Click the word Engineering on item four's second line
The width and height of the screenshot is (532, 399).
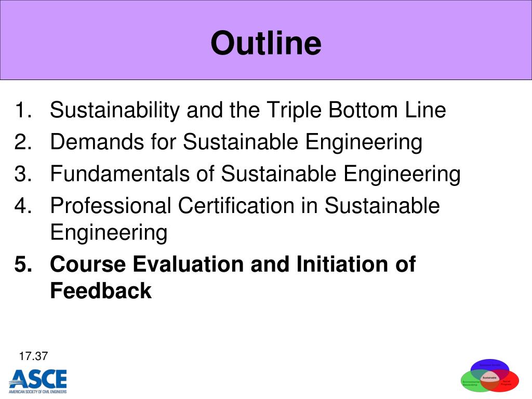pos(109,233)
